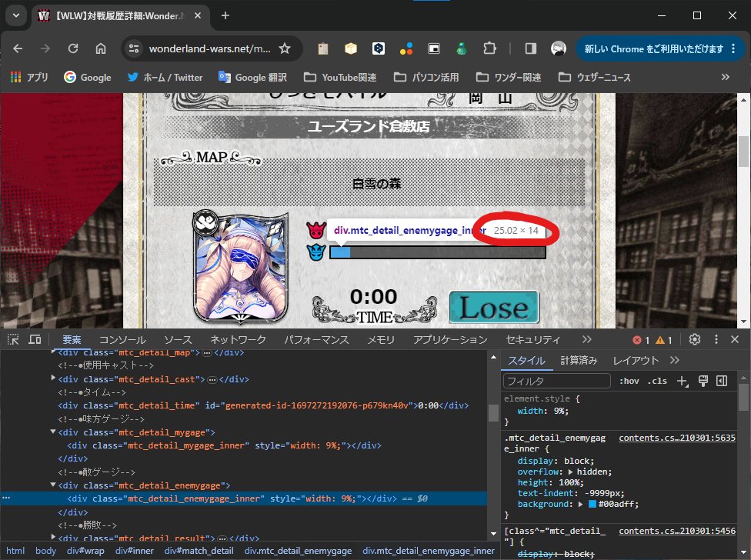This screenshot has height=560, width=751.
Task: Select the mtc_detail_mygage_inner element row
Action: point(243,445)
